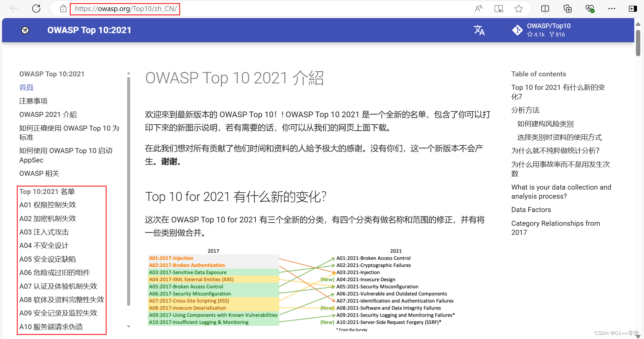Open OWASP 相关 sidebar link
The width and height of the screenshot is (644, 339).
[39, 174]
